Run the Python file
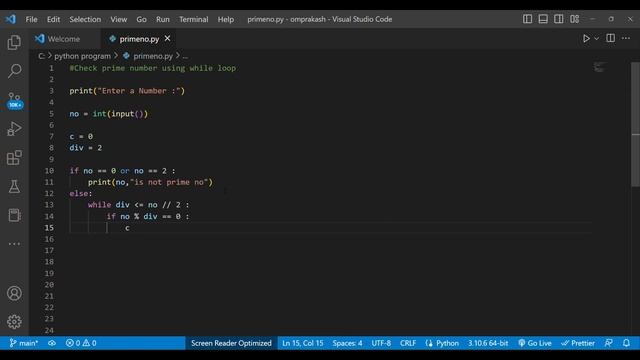Viewport: 640px width, 360px height. [586, 38]
